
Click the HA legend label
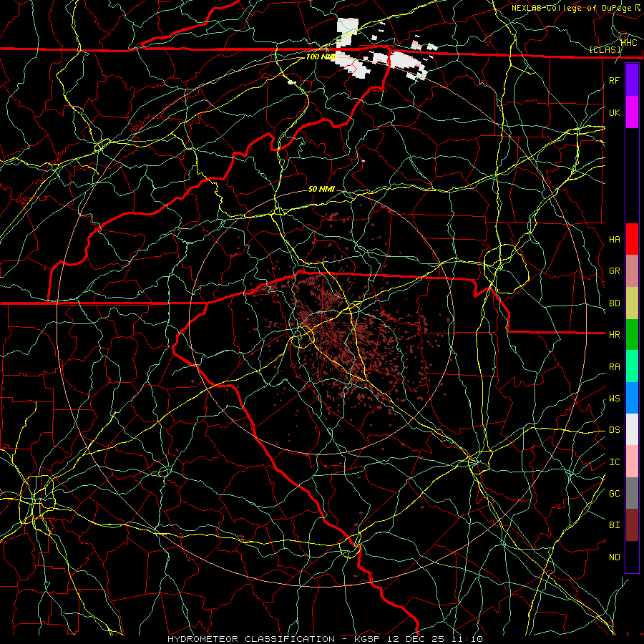pyautogui.click(x=615, y=240)
